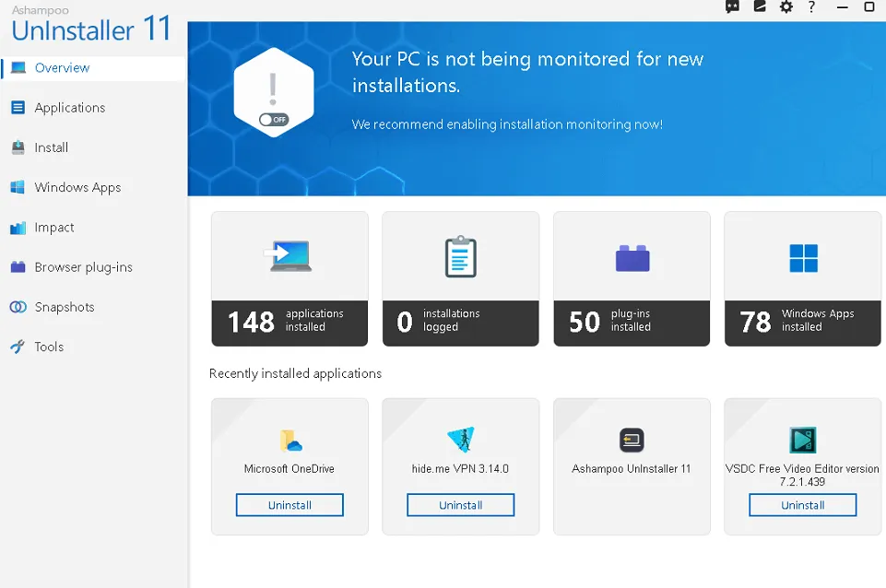Open the feedback rating speech bubble icon

pos(732,7)
